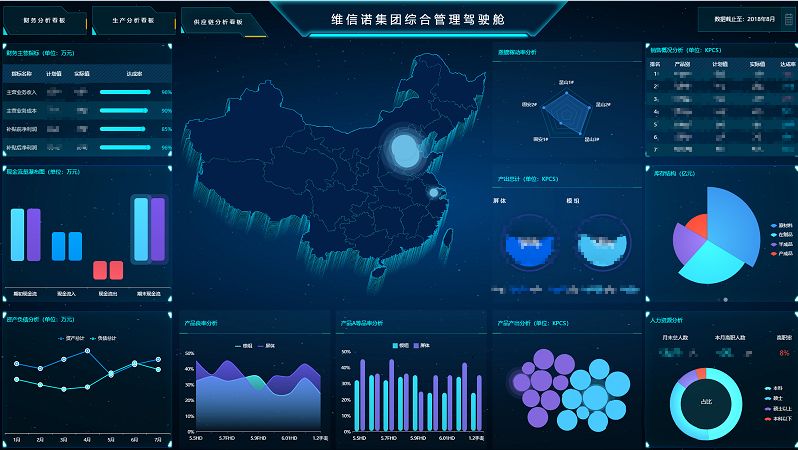Image resolution: width=798 pixels, height=450 pixels.
Task: Click the highlighted 期末现金流 purple bar
Action: [x=158, y=230]
